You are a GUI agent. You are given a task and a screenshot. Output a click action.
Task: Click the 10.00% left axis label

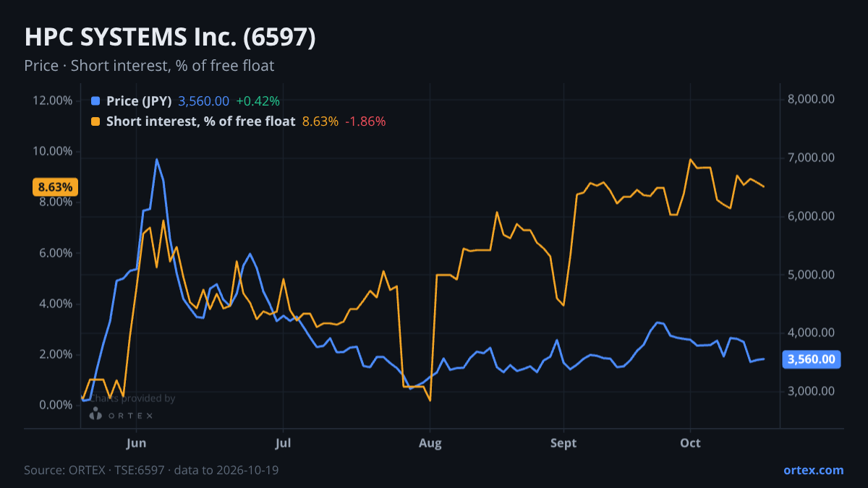52,151
